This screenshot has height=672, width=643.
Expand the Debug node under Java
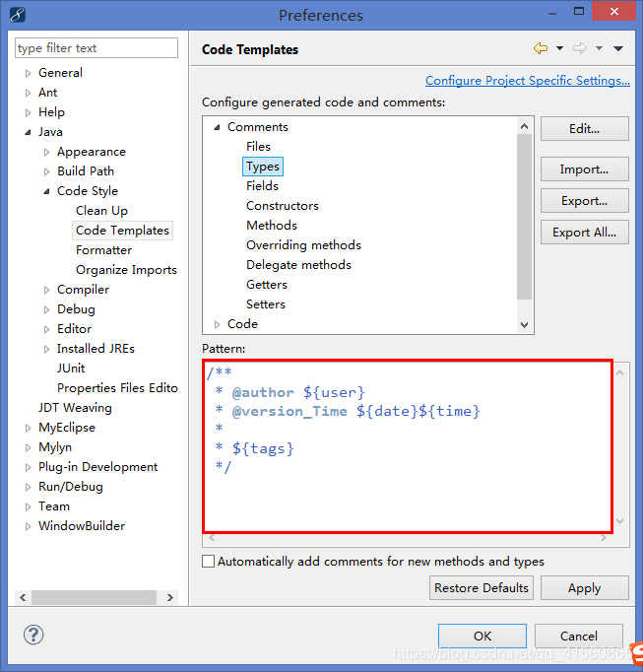click(x=46, y=309)
